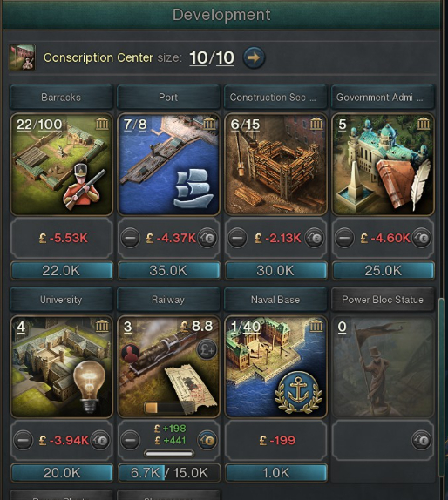448x500 pixels.
Task: Toggle Port privatization house icon
Action: click(x=207, y=238)
